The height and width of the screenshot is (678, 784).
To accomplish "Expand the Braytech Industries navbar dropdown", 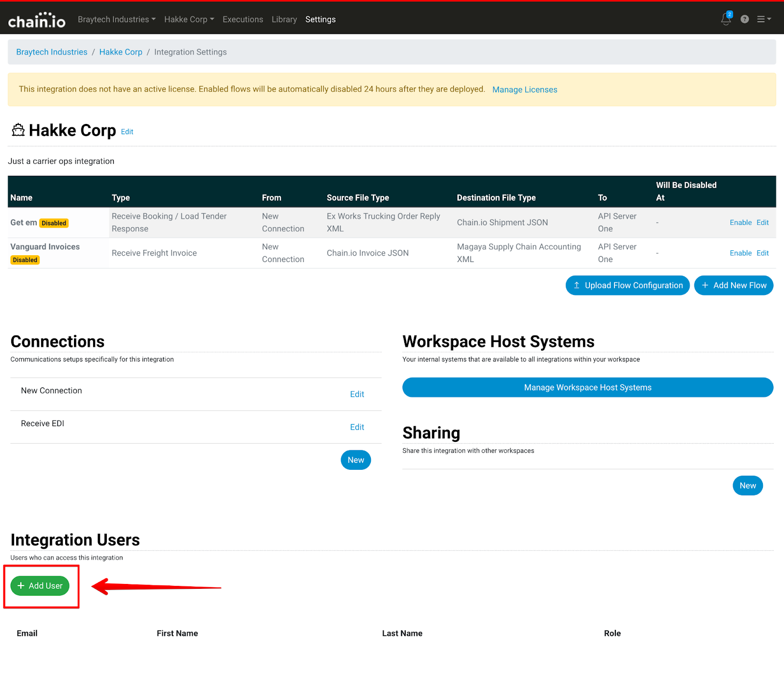I will click(x=117, y=19).
